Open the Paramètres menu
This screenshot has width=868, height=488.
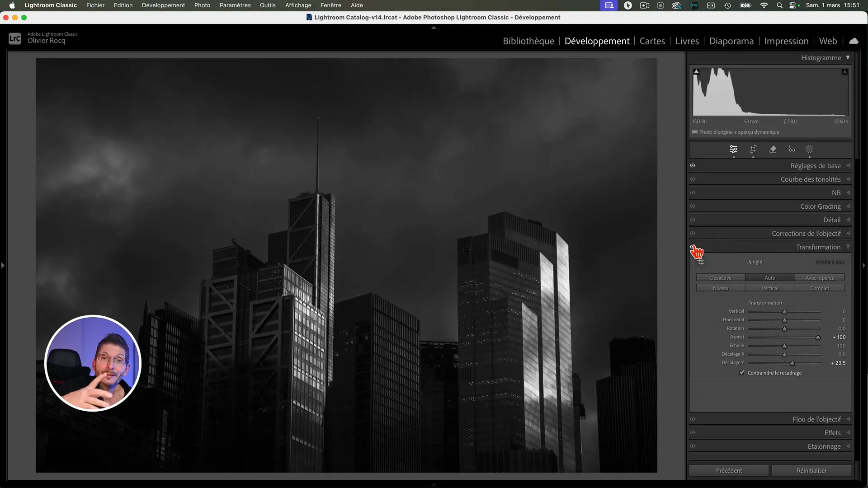tap(235, 5)
